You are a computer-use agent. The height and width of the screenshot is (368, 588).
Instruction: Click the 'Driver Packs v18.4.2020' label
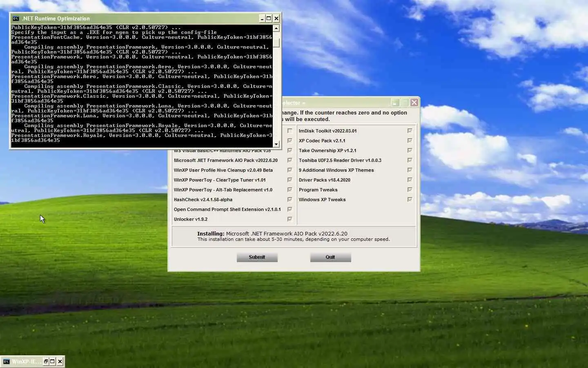point(324,180)
